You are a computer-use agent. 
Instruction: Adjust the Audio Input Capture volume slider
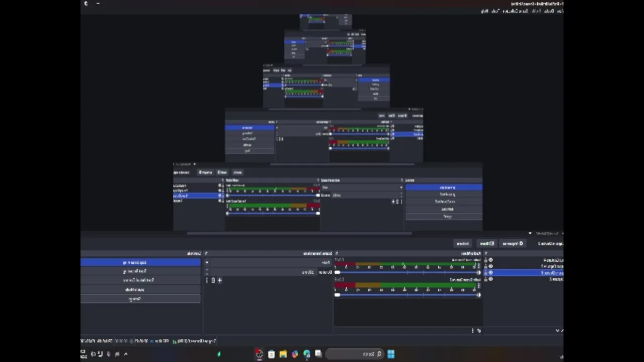[x=405, y=273]
